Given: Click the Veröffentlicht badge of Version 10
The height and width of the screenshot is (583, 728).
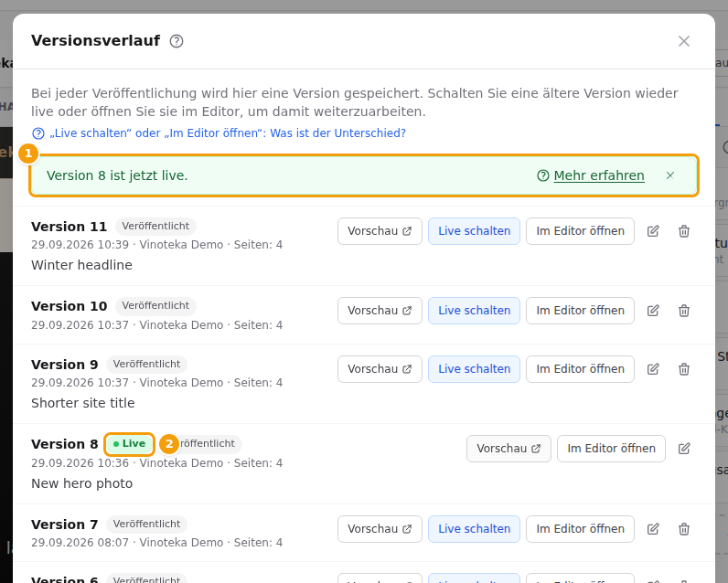Looking at the screenshot, I should (155, 306).
